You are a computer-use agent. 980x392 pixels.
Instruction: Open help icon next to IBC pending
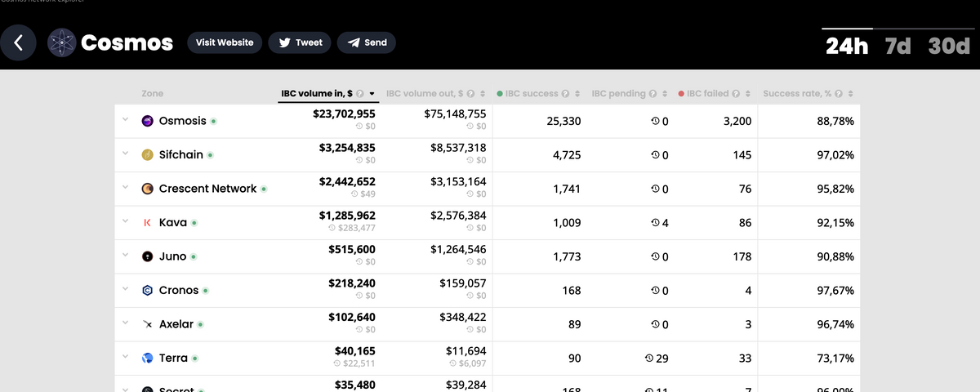(653, 94)
